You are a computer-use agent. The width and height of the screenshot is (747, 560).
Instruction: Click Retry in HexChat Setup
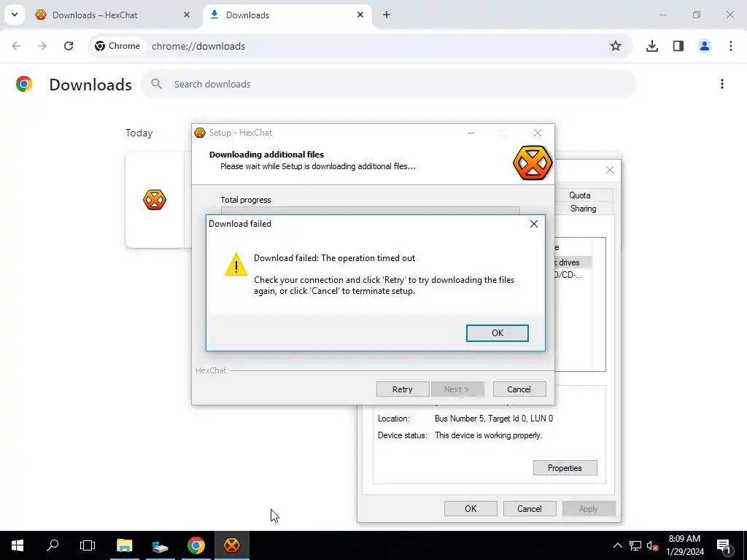pos(402,389)
